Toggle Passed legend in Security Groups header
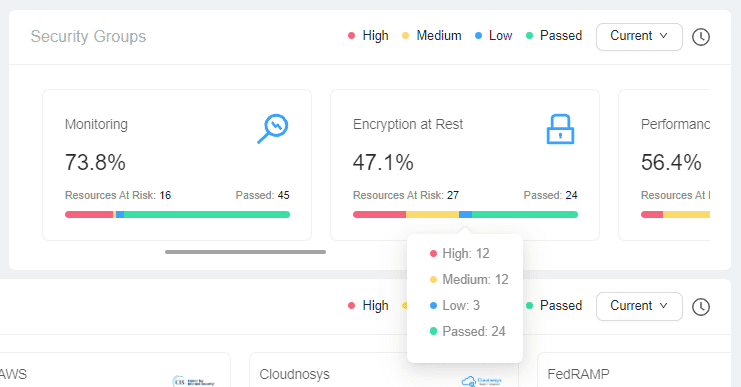Viewport: 741px width, 387px height. tap(554, 36)
